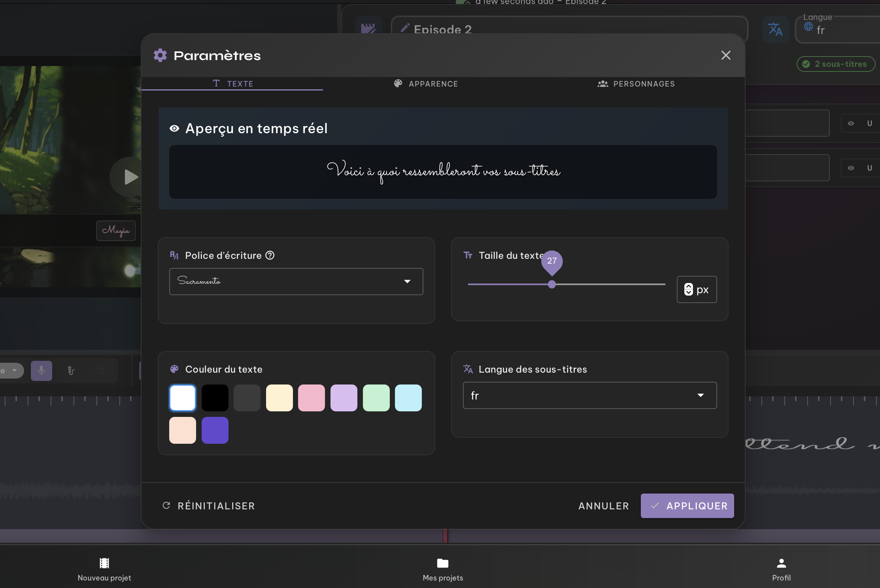Click the clapperboard icon beside Episode 2
This screenshot has height=588, width=880.
[368, 28]
